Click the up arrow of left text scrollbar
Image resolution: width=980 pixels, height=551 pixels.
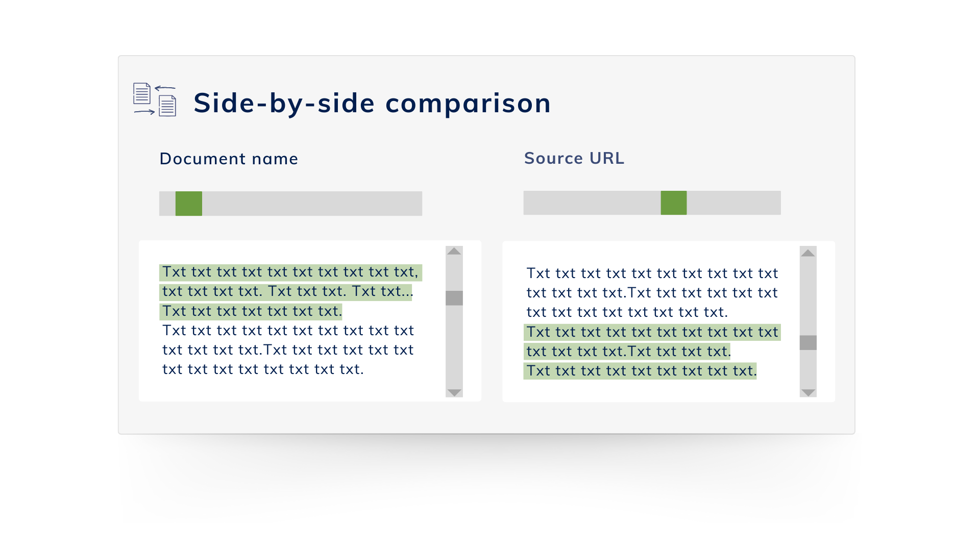point(454,251)
